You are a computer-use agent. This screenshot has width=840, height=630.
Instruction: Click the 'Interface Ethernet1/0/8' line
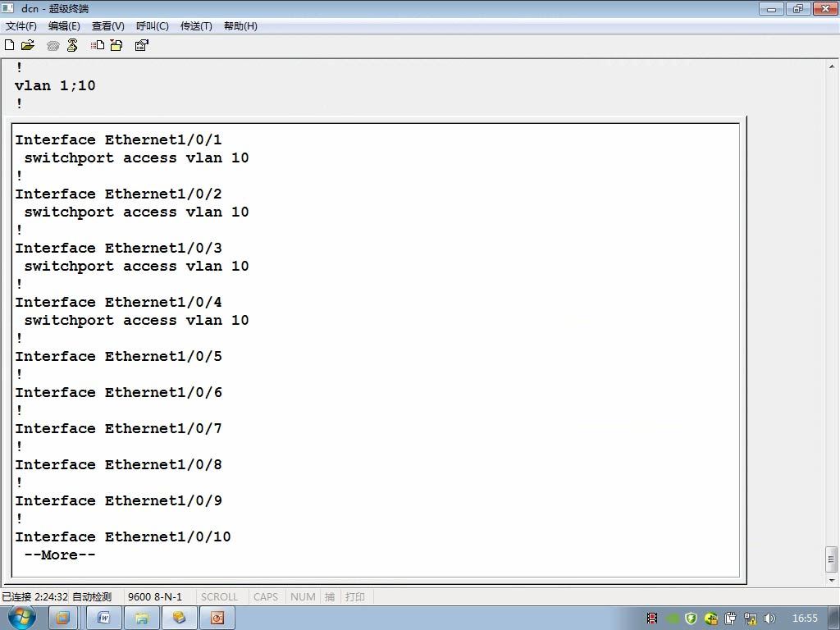pos(118,464)
